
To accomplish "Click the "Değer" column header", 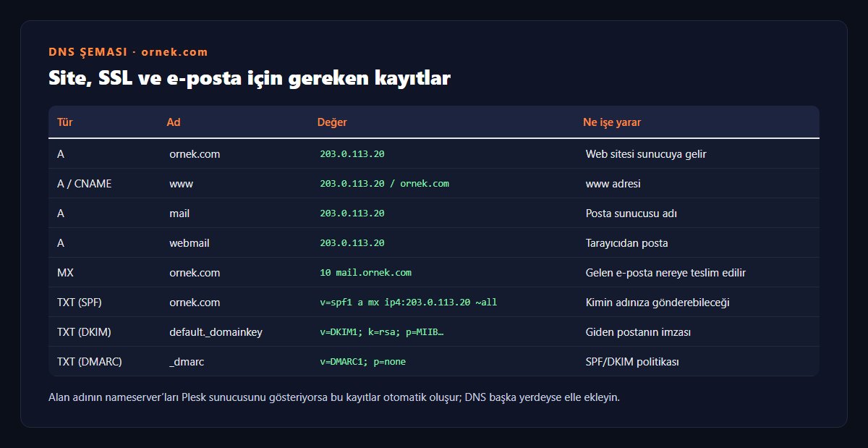I will click(x=332, y=122).
